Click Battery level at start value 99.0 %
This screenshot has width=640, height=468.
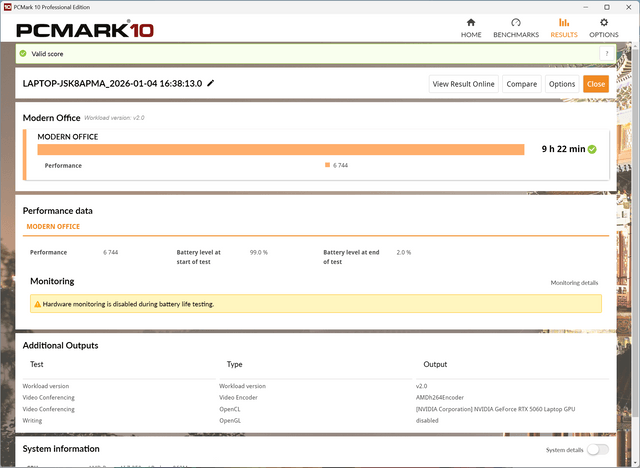pos(259,253)
